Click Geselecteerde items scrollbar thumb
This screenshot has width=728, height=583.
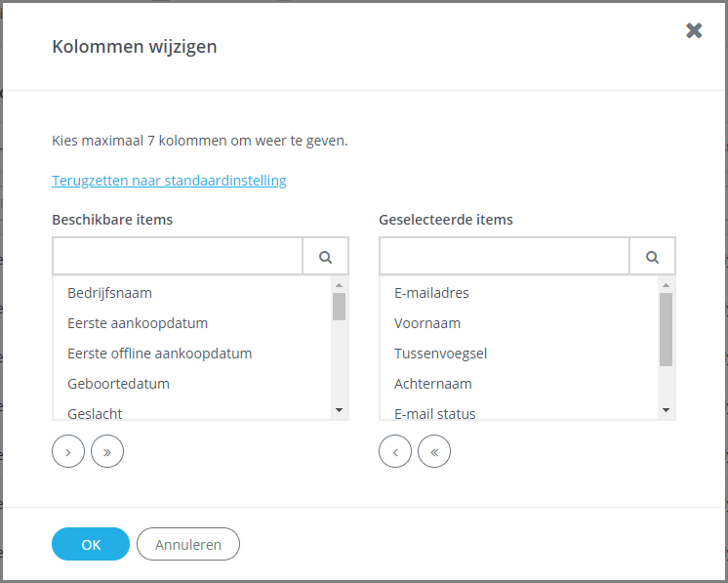coord(666,329)
